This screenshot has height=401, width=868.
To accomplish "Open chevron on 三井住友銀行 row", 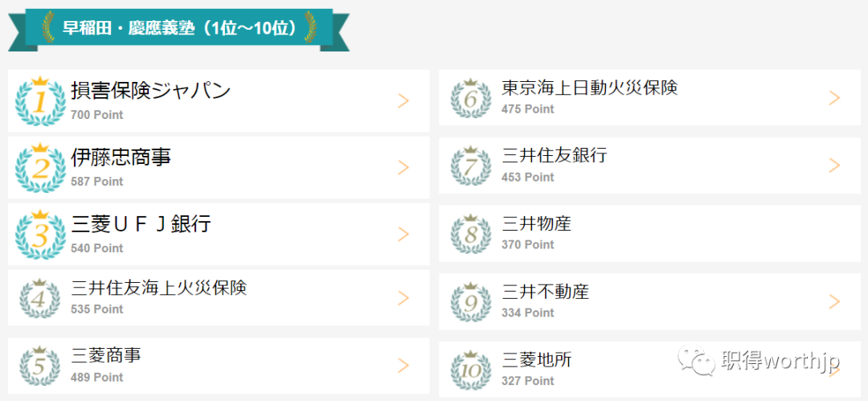I will point(835,165).
